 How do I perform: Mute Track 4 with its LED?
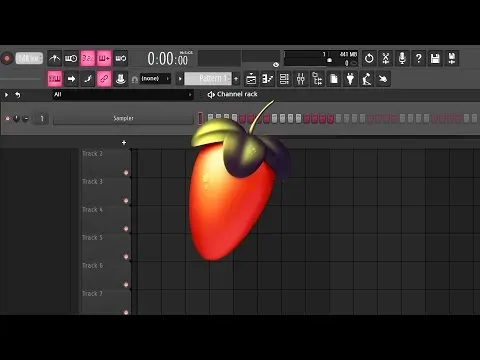(126, 229)
